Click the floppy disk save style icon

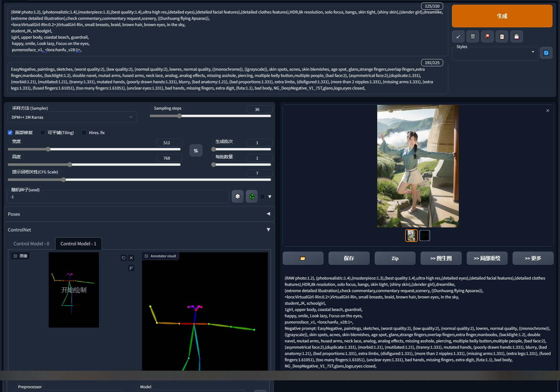(x=516, y=37)
